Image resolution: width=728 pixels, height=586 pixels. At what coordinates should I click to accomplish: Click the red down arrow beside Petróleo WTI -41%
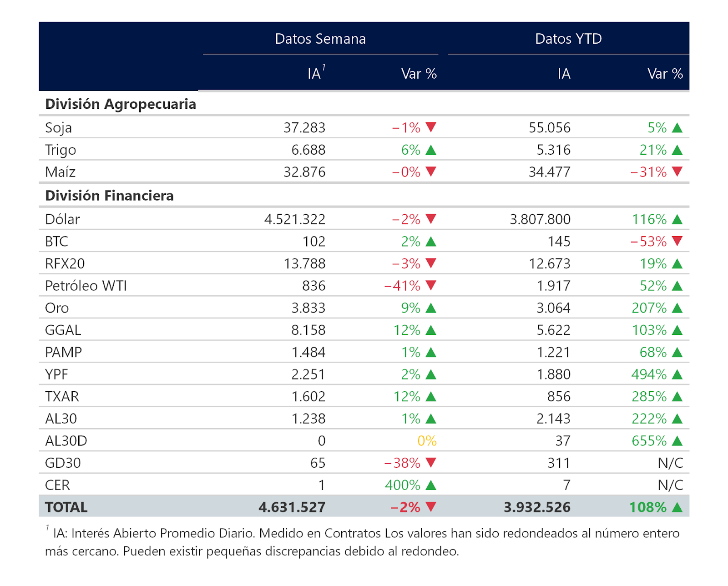pyautogui.click(x=431, y=285)
